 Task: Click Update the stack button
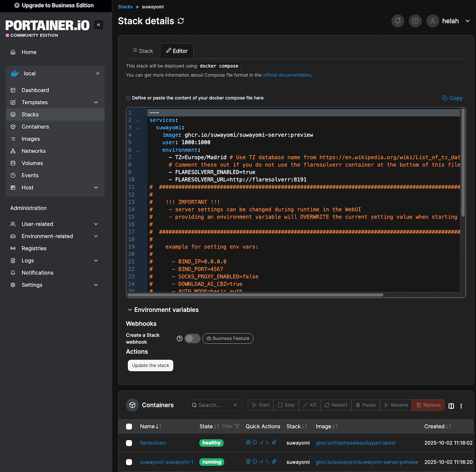[151, 366]
